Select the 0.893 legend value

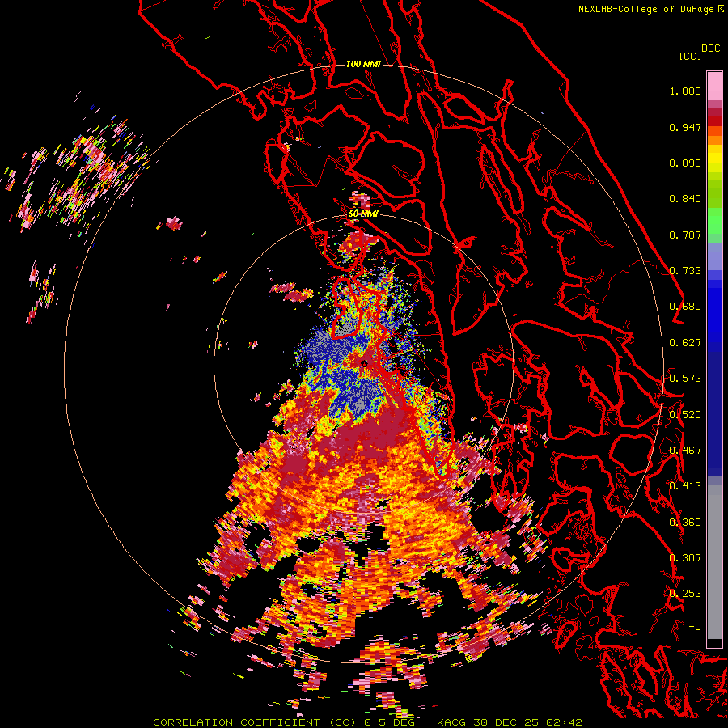click(x=685, y=163)
